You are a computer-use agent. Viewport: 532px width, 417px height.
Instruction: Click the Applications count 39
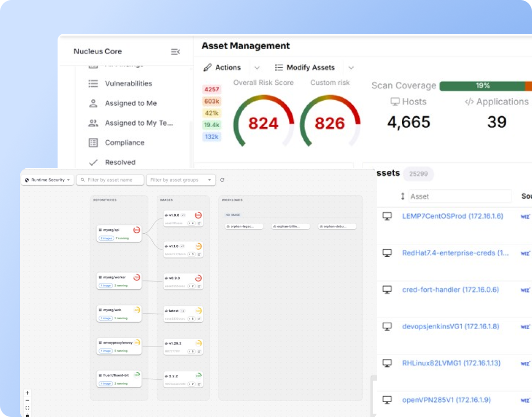pos(497,122)
